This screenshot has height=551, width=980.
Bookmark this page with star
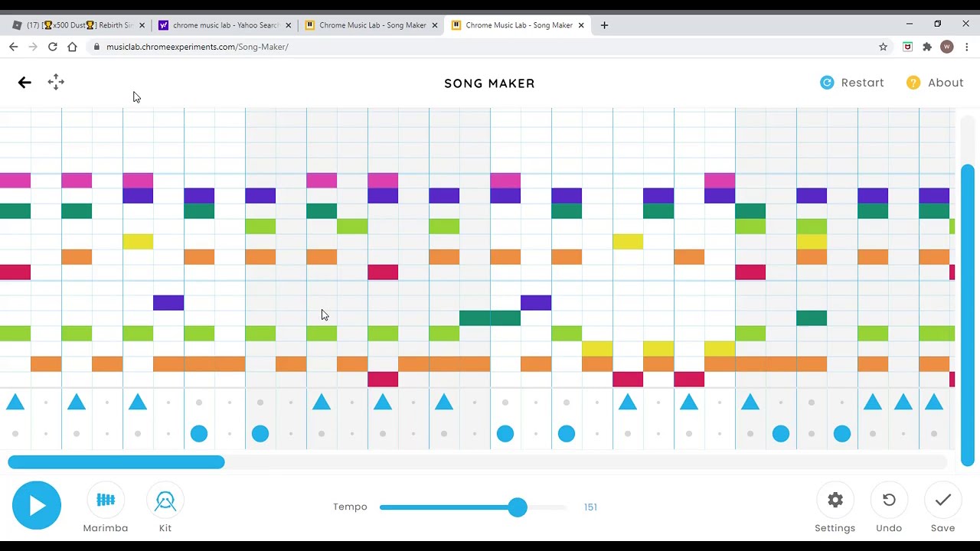pyautogui.click(x=883, y=47)
